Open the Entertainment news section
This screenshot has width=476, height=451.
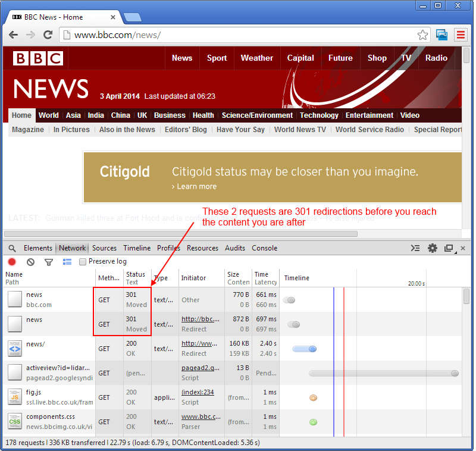coord(369,115)
